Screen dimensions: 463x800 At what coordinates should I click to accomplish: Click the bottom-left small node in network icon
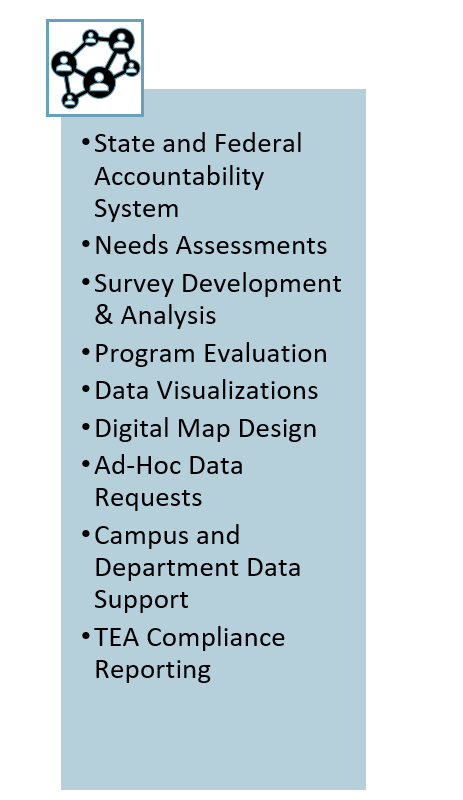[70, 99]
